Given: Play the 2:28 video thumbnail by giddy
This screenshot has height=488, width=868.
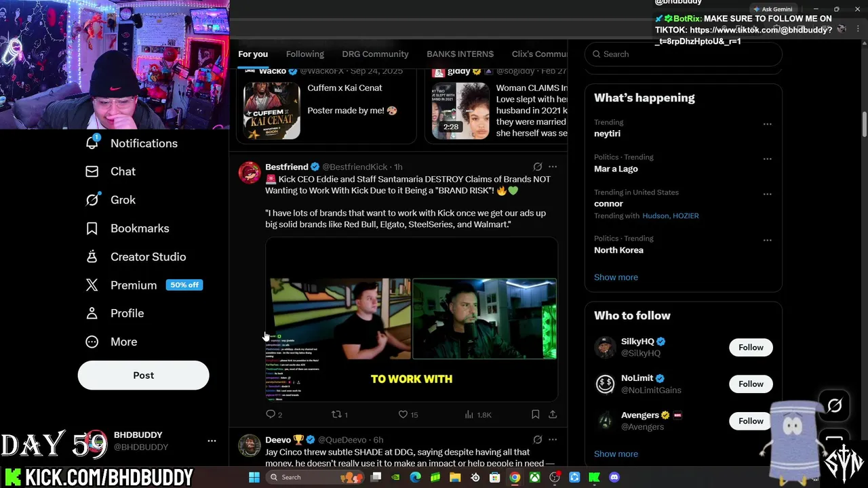Looking at the screenshot, I should pos(460,110).
